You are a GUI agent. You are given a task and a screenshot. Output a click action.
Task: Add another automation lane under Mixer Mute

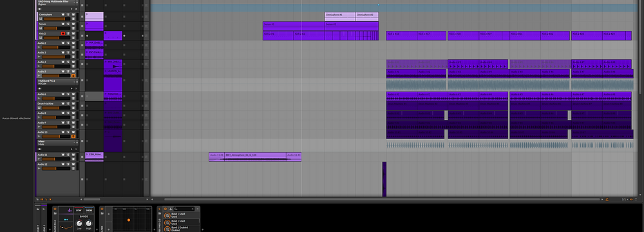(x=72, y=150)
